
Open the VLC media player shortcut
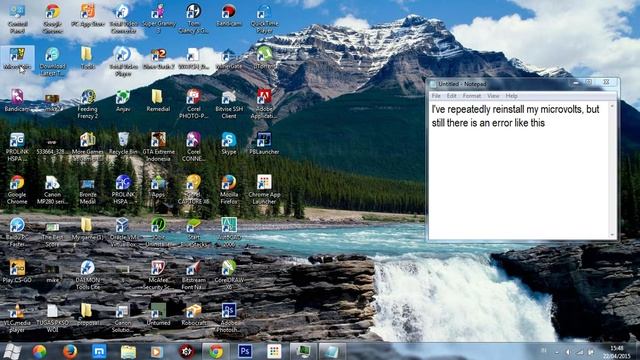tap(17, 318)
